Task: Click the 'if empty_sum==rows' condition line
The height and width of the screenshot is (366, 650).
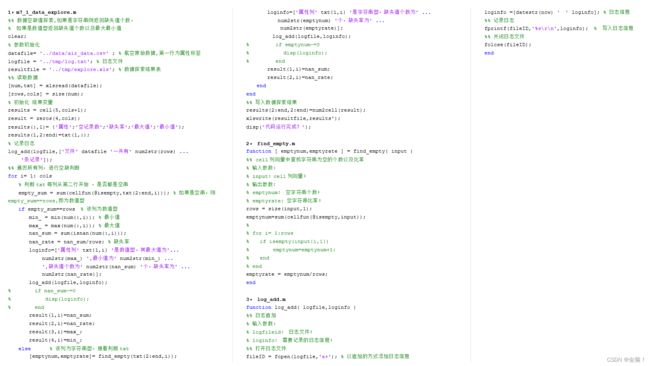Action: click(x=68, y=209)
